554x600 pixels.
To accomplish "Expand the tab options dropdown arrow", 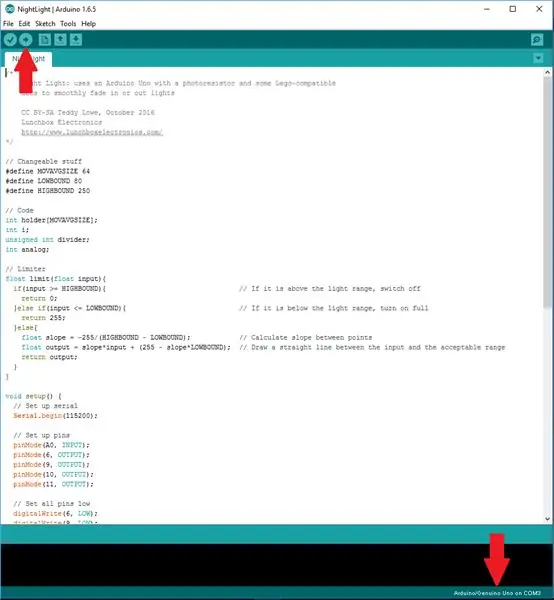I will coord(538,58).
